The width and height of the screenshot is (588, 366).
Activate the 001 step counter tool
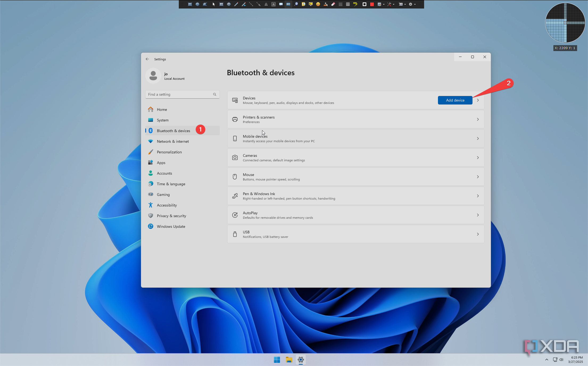(x=288, y=4)
